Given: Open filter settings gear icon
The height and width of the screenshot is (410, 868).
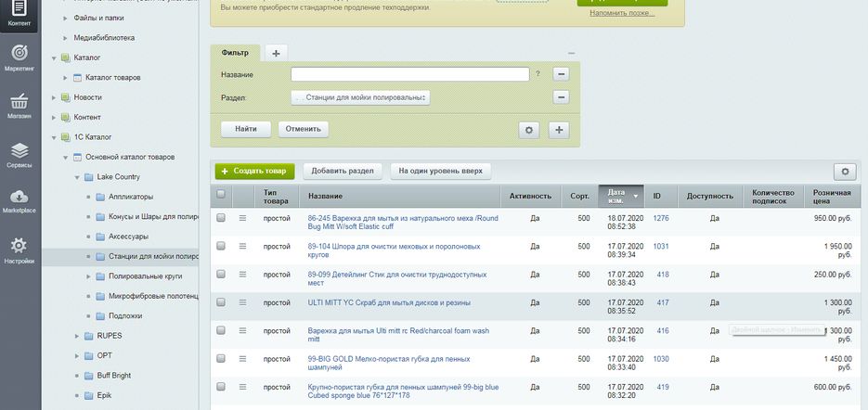Looking at the screenshot, I should tap(528, 130).
